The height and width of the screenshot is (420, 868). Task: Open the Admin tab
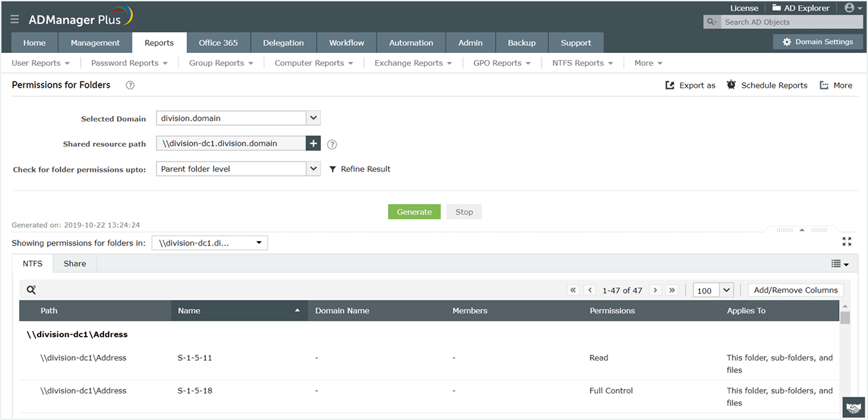click(471, 43)
